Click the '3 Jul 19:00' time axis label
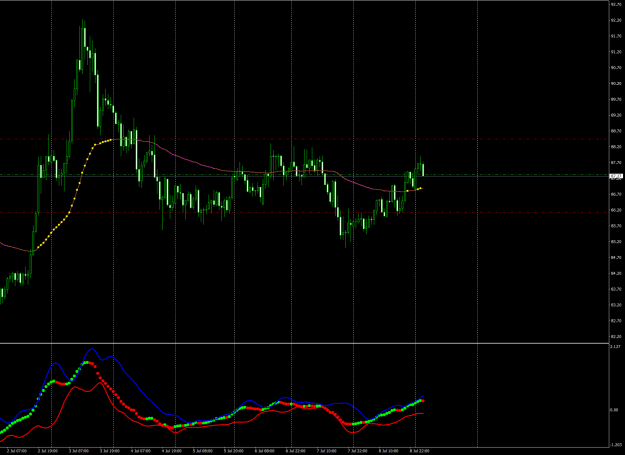This screenshot has width=625, height=455. point(110,451)
